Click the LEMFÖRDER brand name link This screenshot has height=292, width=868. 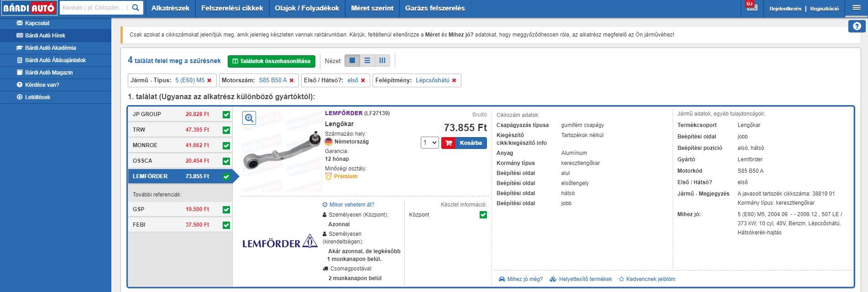[x=344, y=113]
